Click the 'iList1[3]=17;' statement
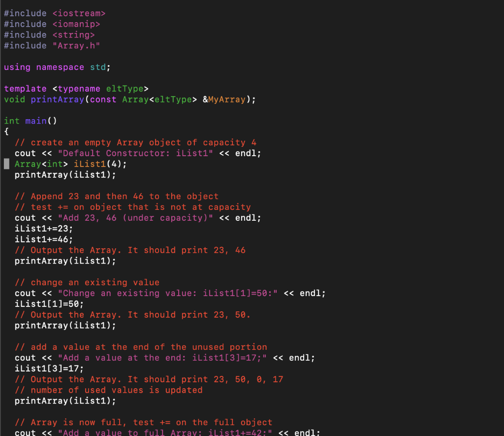The width and height of the screenshot is (504, 436). pos(49,369)
